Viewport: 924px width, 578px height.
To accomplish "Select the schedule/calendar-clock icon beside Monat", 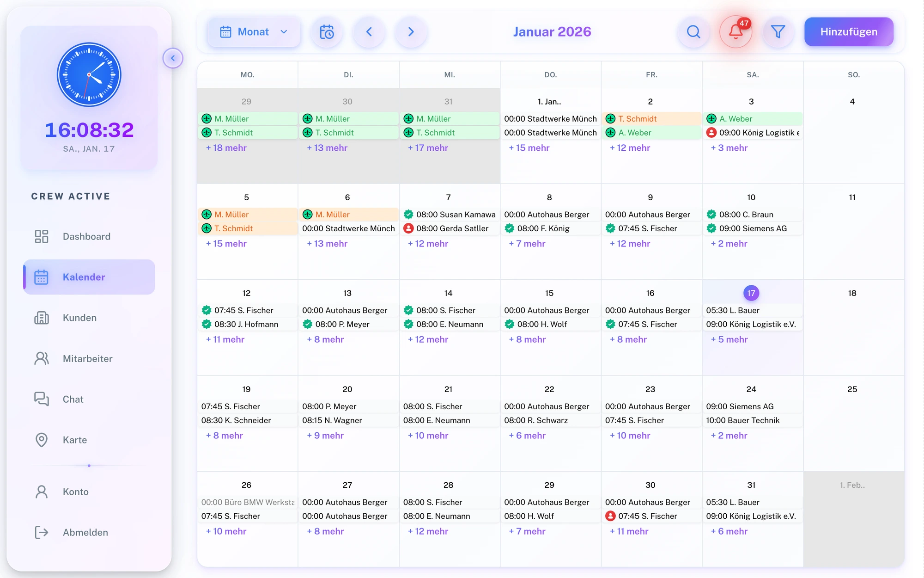I will click(x=327, y=31).
